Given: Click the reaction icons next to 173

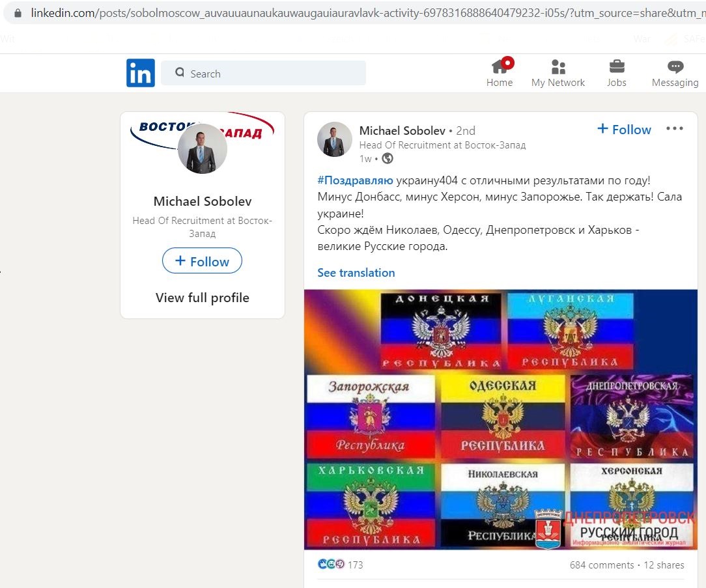Looking at the screenshot, I should point(331,564).
